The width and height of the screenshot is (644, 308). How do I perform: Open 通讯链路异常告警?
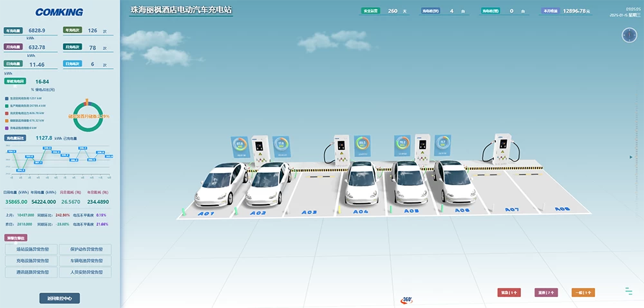31,272
